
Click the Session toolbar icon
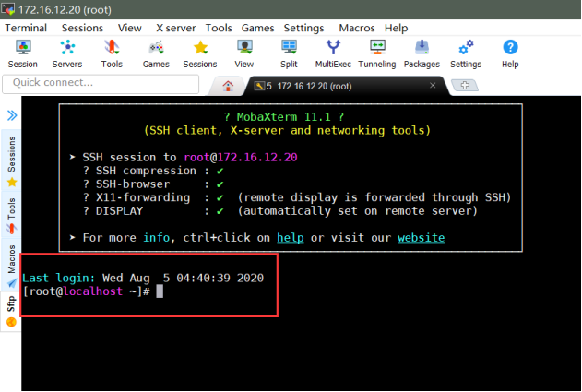(23, 54)
